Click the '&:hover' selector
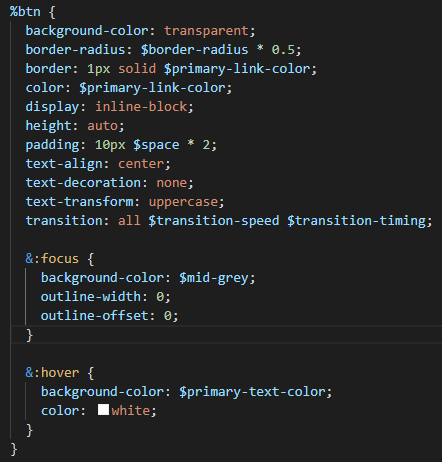 click(52, 373)
